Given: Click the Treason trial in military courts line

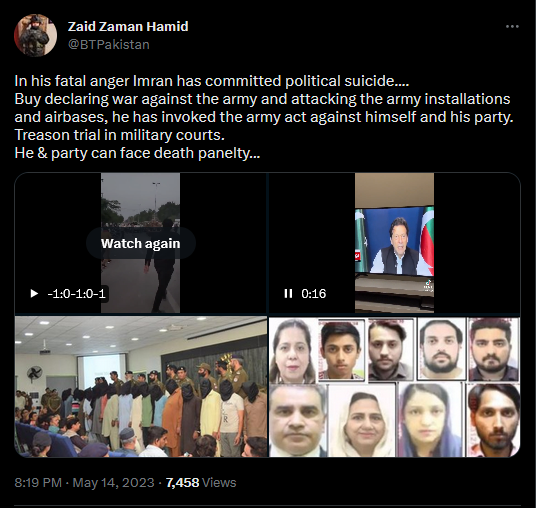Looking at the screenshot, I should pyautogui.click(x=119, y=135).
